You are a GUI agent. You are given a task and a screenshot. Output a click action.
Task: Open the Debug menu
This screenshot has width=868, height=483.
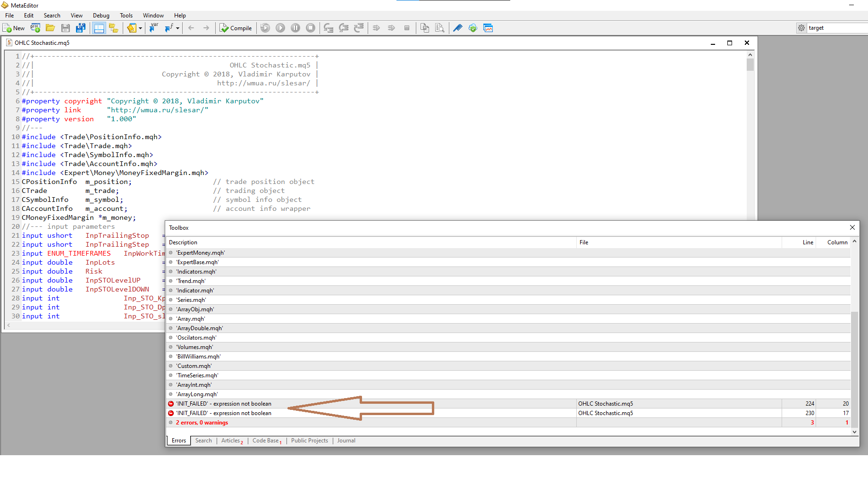pos(101,15)
